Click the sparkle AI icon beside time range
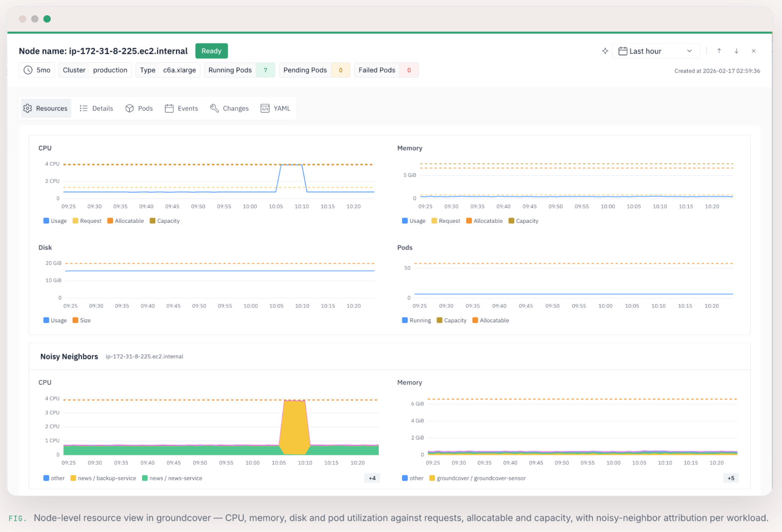This screenshot has height=532, width=782. 605,51
